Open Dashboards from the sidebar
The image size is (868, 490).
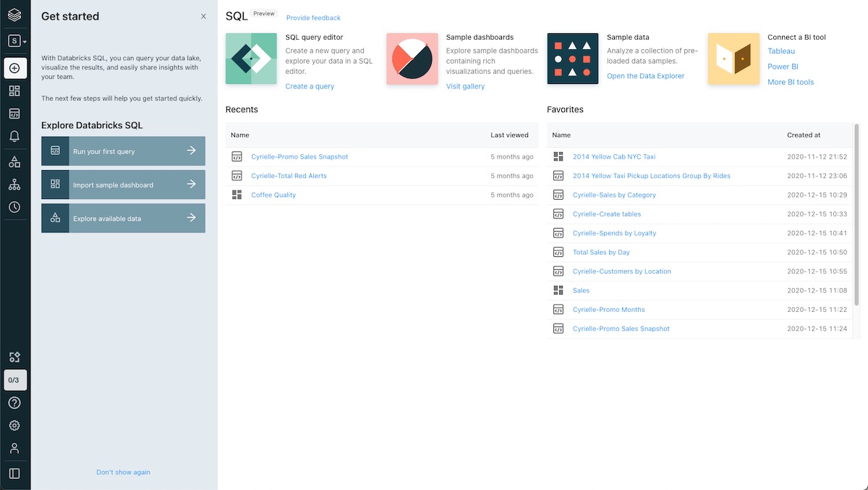(14, 91)
